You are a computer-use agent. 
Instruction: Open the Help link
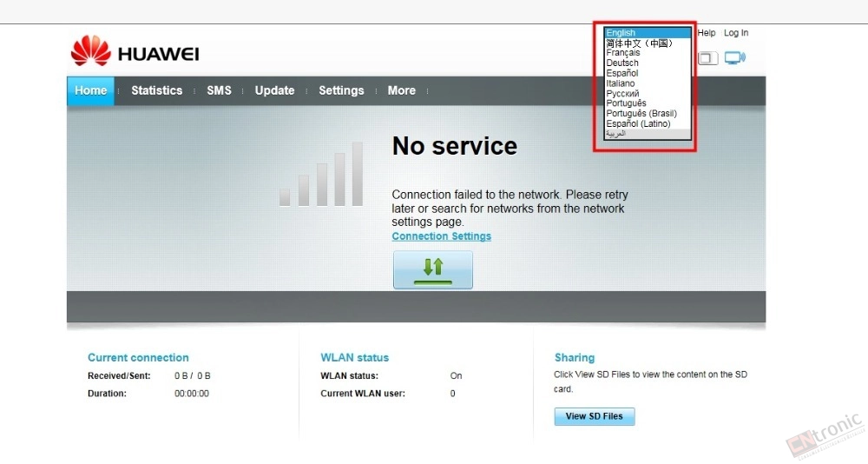click(707, 33)
